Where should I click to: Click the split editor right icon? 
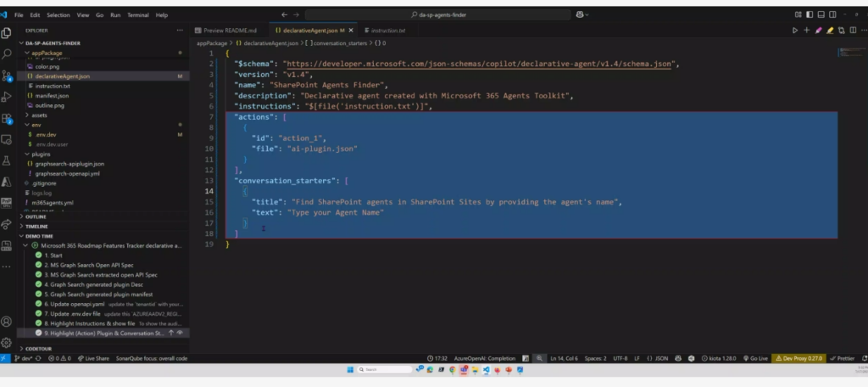click(x=853, y=31)
